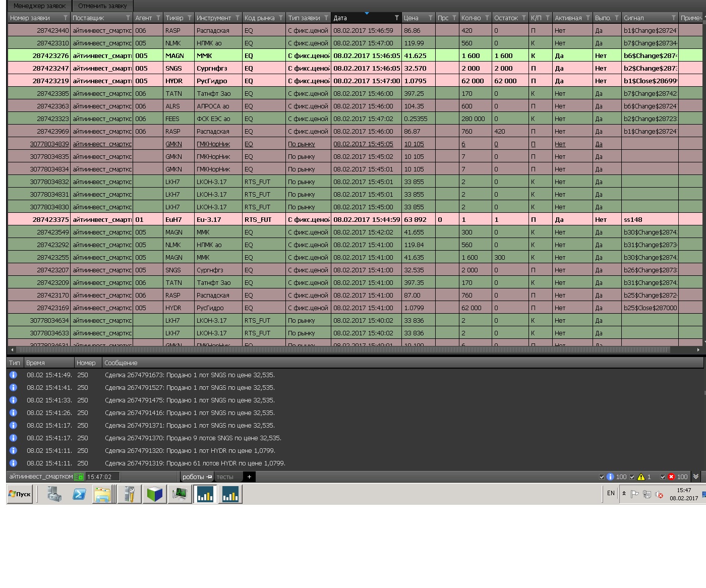Click Отменить заявку button
The width and height of the screenshot is (706, 588).
tap(102, 6)
